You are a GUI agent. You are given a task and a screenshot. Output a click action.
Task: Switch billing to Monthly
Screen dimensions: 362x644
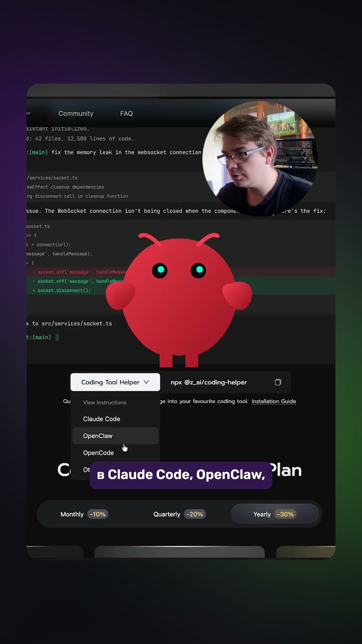[x=84, y=514]
